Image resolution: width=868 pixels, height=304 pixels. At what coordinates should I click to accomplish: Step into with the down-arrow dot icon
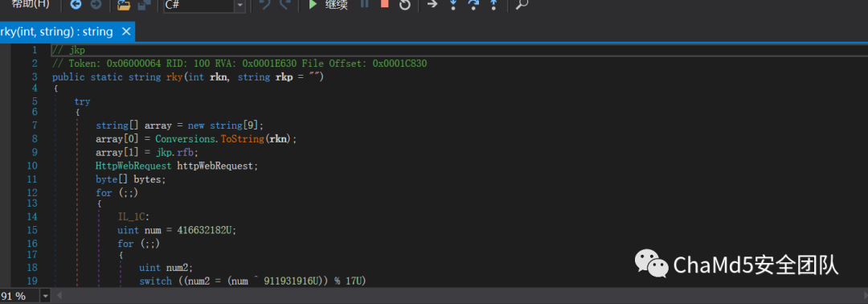(452, 5)
